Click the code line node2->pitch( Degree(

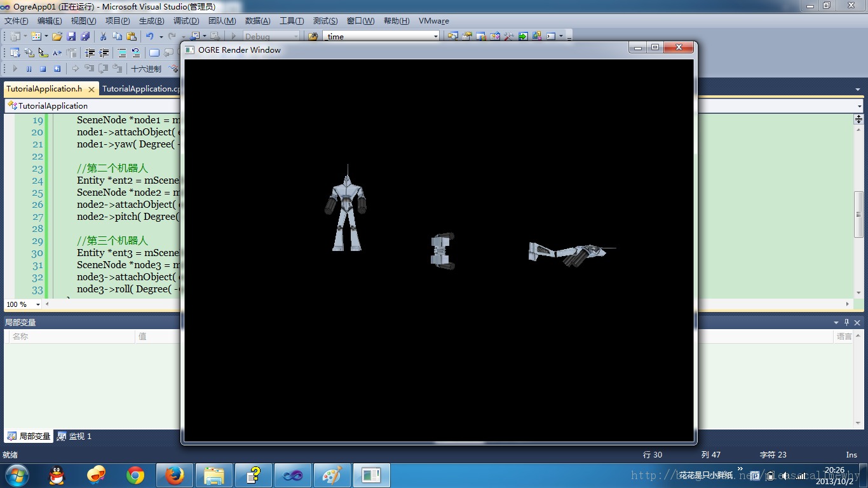(x=129, y=217)
